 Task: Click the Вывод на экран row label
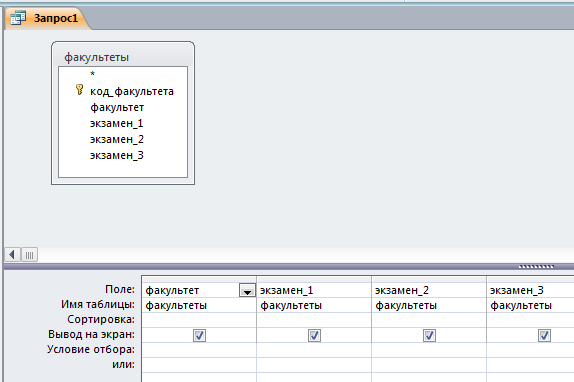tap(91, 334)
